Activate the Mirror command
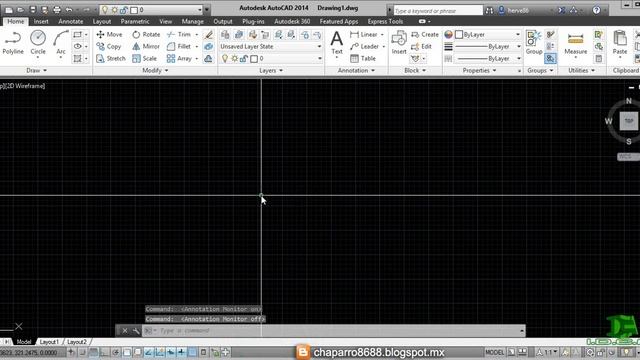The width and height of the screenshot is (640, 360). coord(146,47)
